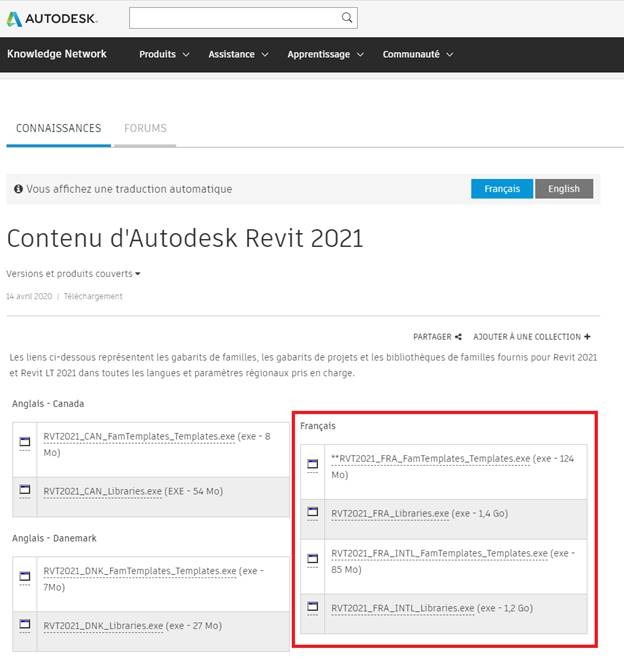Click the Anglais - Canada heading

(x=48, y=403)
